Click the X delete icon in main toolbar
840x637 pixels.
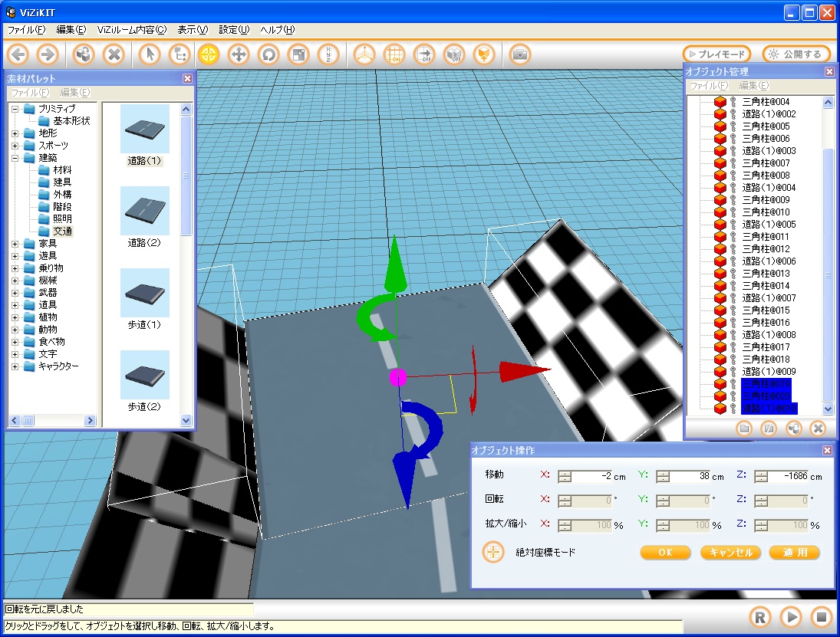(114, 54)
